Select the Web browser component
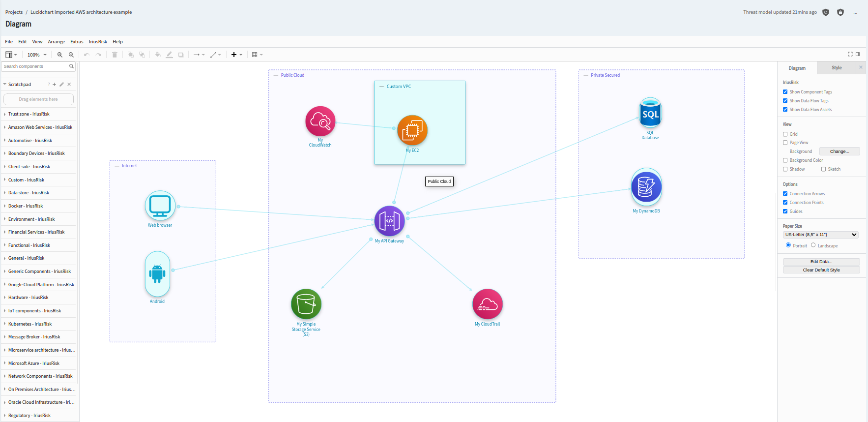Image resolution: width=868 pixels, height=422 pixels. tap(160, 206)
